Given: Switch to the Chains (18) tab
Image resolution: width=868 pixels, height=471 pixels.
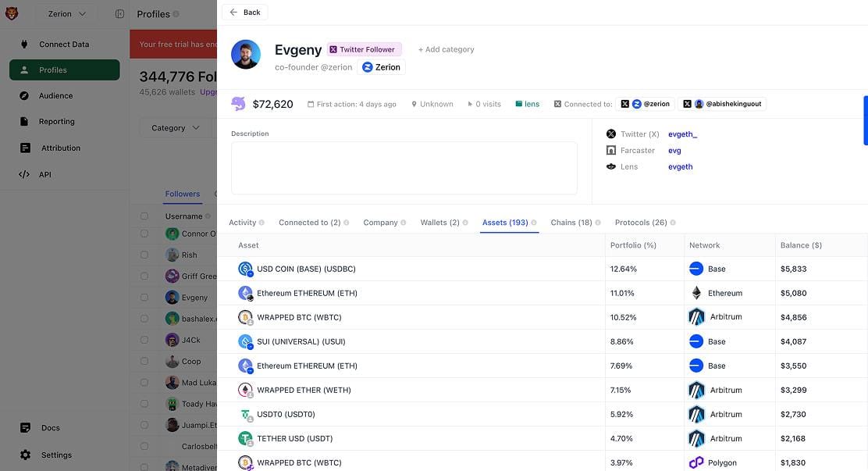Looking at the screenshot, I should point(571,223).
